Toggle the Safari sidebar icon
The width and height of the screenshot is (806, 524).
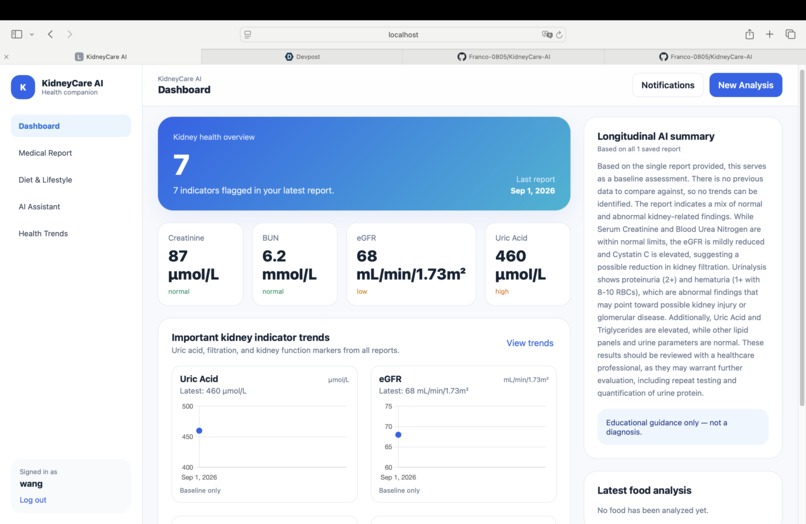click(16, 34)
